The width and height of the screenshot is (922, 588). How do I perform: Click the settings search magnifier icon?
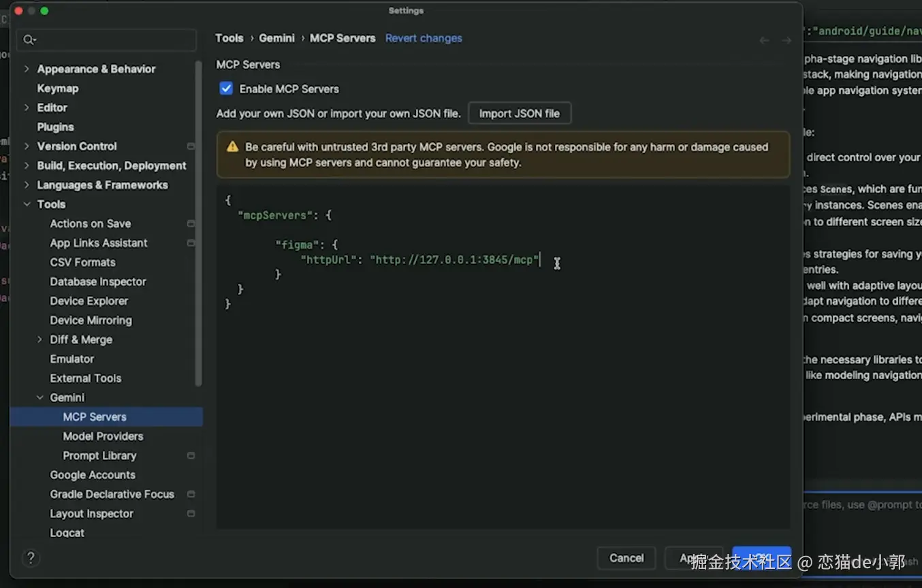28,39
